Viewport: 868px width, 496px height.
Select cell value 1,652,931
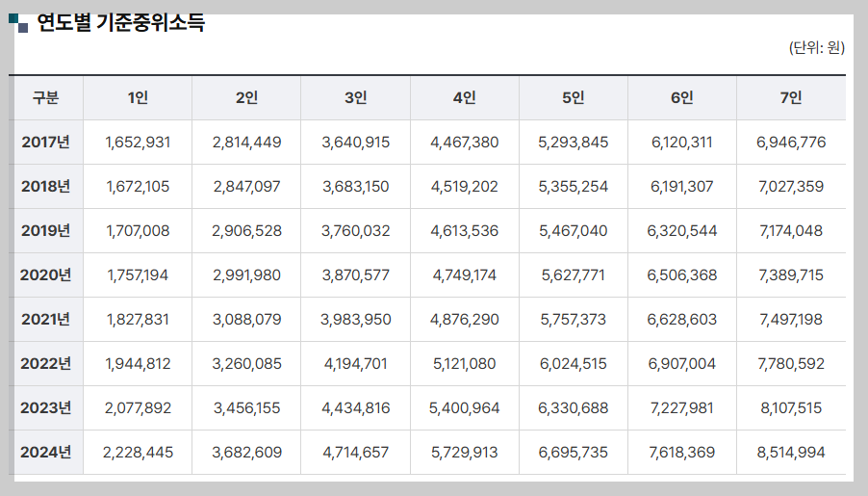138,143
